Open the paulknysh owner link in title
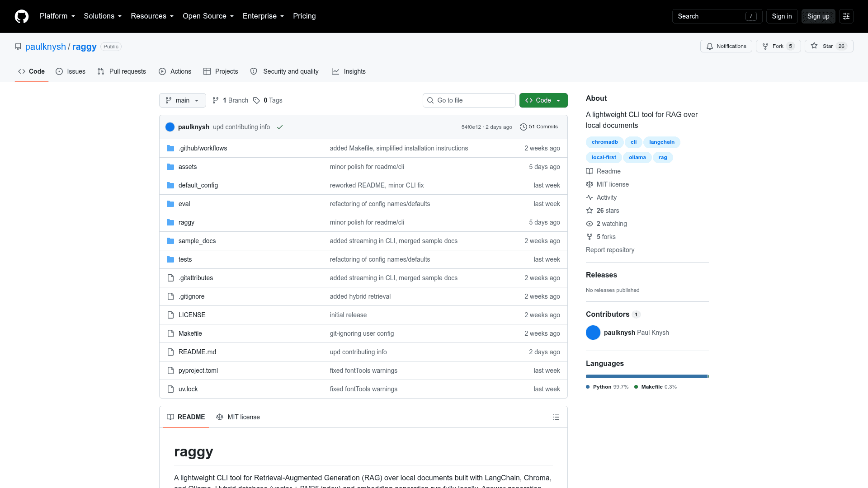Screen dimensions: 868x488 tap(46, 47)
